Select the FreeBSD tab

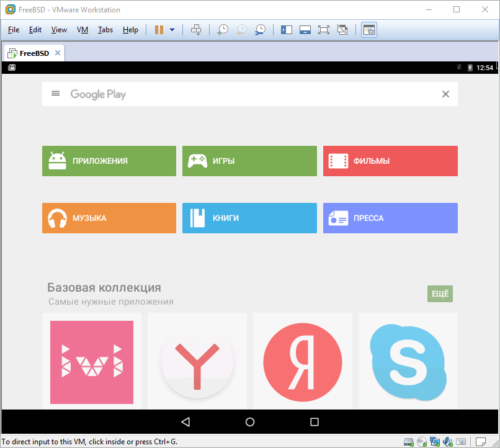34,53
